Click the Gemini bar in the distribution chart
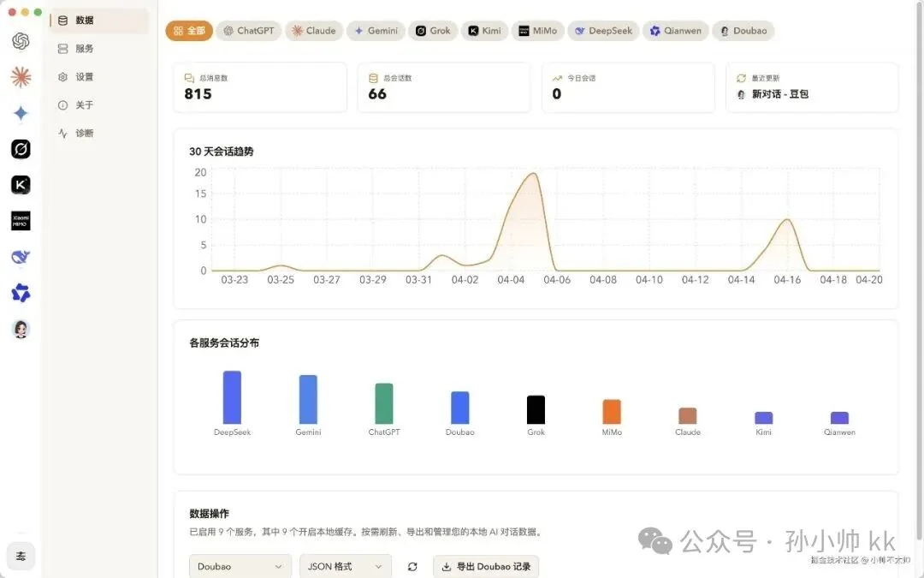The height and width of the screenshot is (578, 924). (308, 399)
